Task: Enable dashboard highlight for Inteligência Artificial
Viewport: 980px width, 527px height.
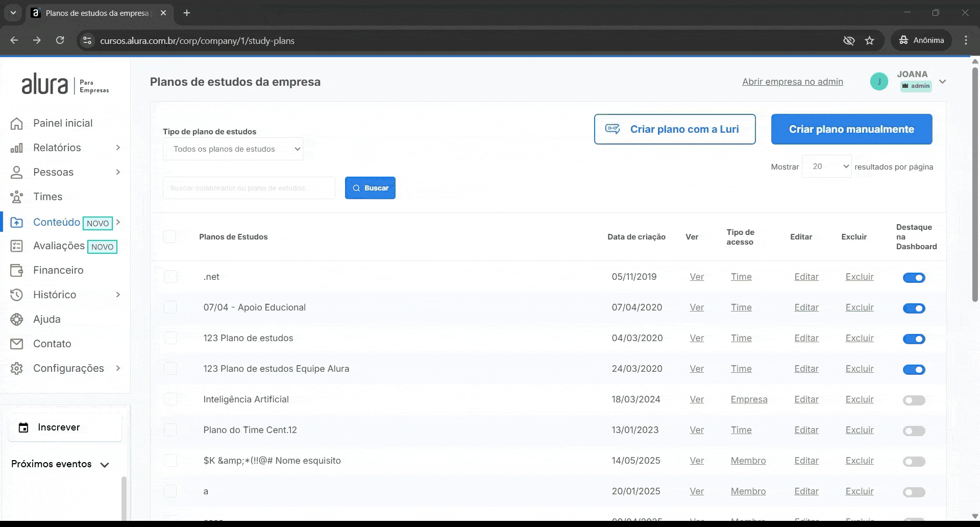Action: coord(914,400)
